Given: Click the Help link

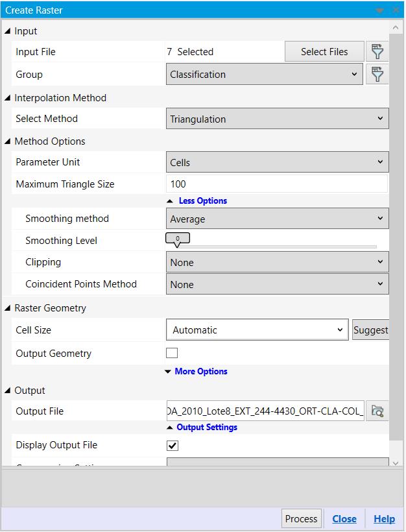Looking at the screenshot, I should click(384, 519).
